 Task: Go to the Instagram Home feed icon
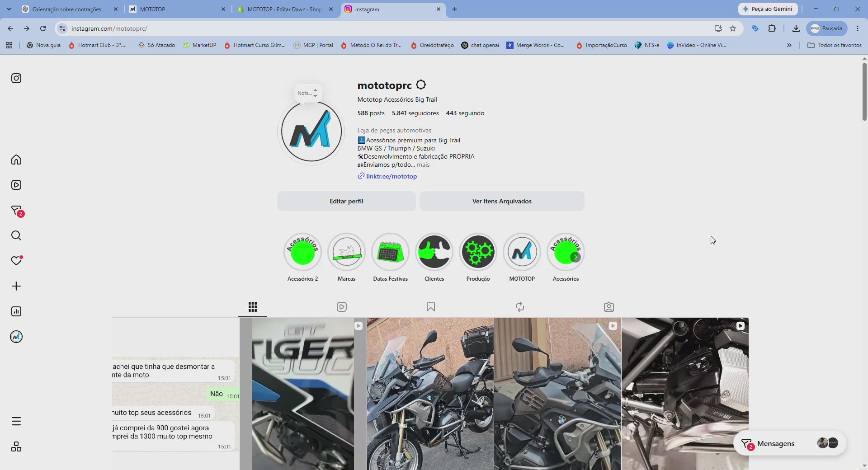pyautogui.click(x=16, y=160)
